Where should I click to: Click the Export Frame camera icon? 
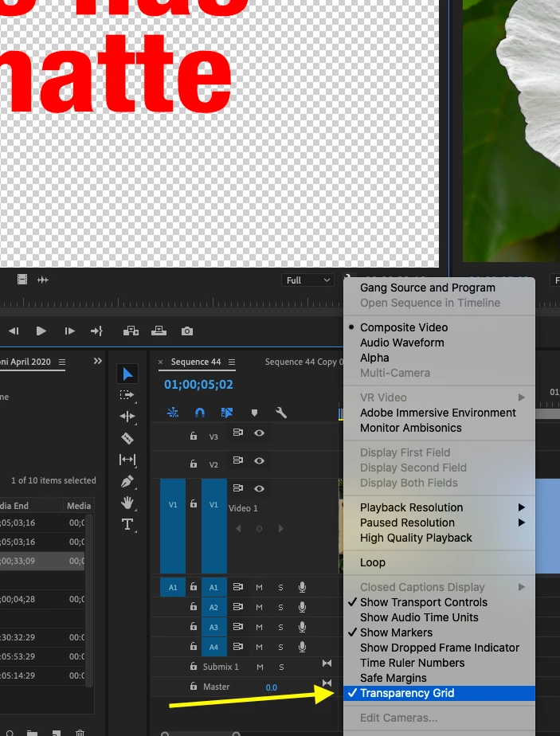pos(187,331)
